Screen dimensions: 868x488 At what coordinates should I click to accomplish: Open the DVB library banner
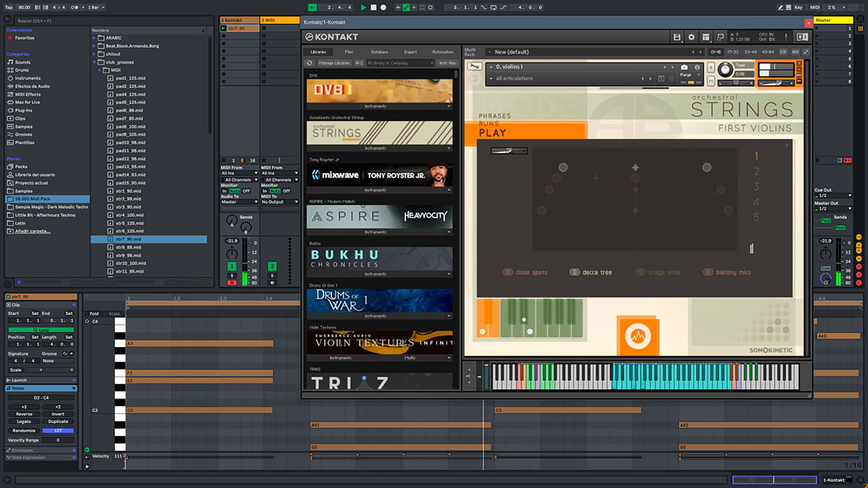(380, 90)
